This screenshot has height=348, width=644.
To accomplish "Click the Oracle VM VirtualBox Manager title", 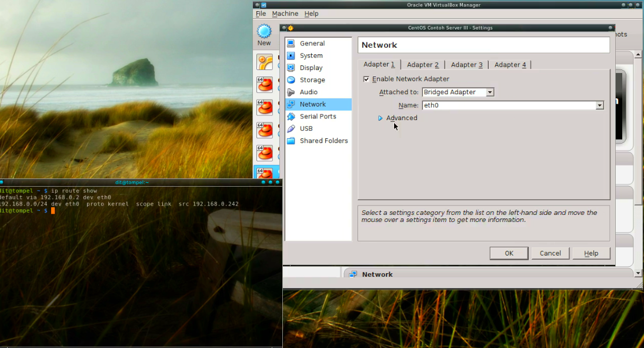I will [443, 5].
